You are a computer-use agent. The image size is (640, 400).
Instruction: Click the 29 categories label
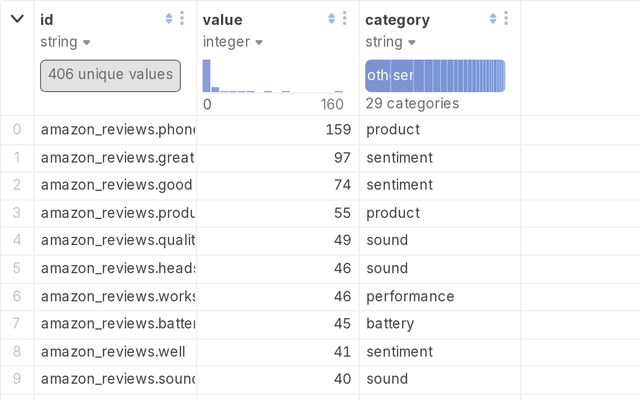pos(412,103)
